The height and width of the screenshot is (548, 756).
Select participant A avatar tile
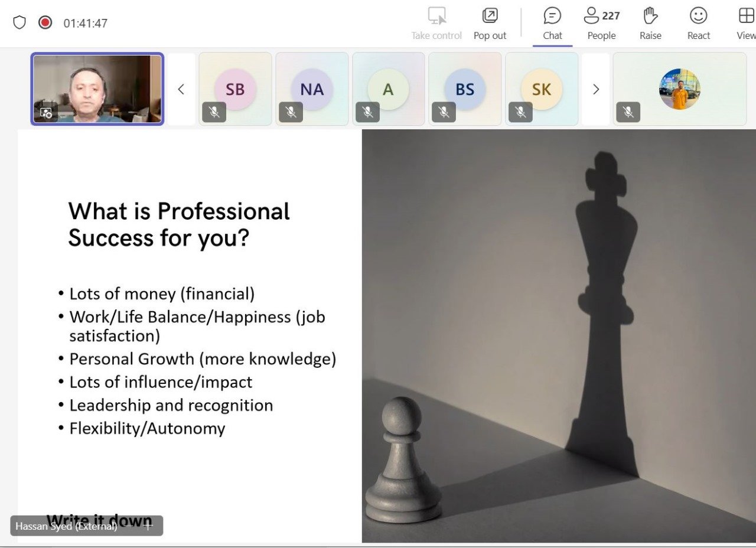click(x=388, y=89)
